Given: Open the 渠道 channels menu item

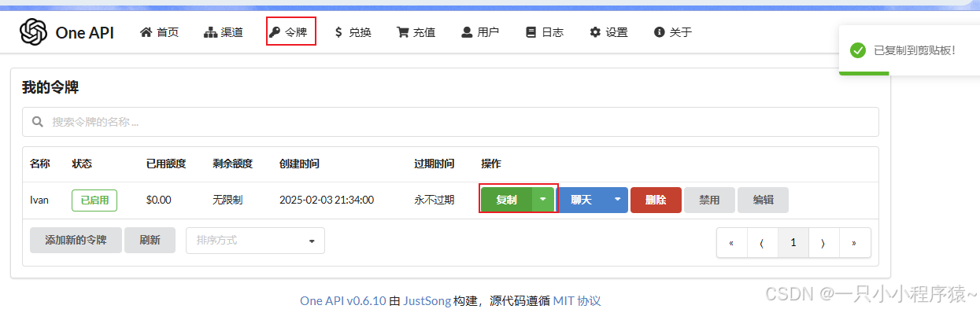Looking at the screenshot, I should [x=224, y=32].
